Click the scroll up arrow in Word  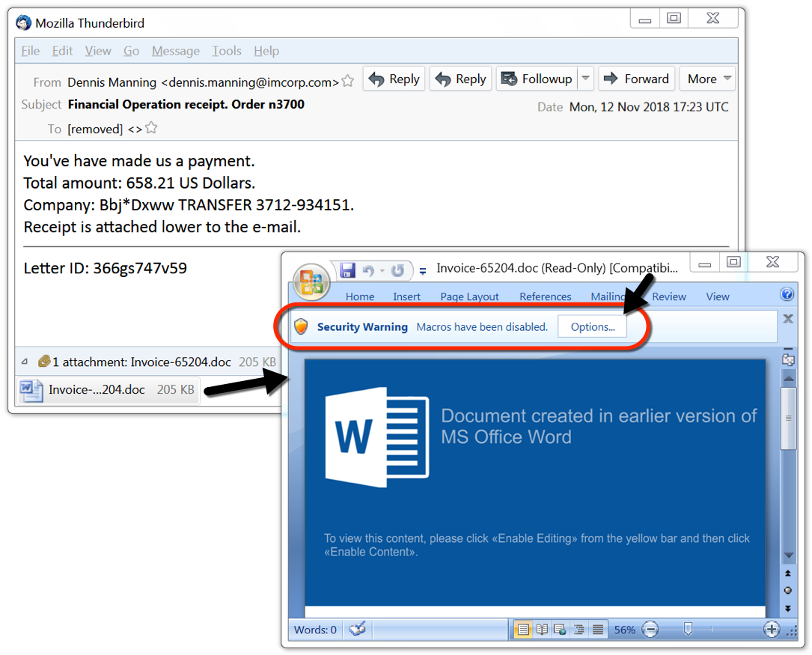click(x=788, y=379)
